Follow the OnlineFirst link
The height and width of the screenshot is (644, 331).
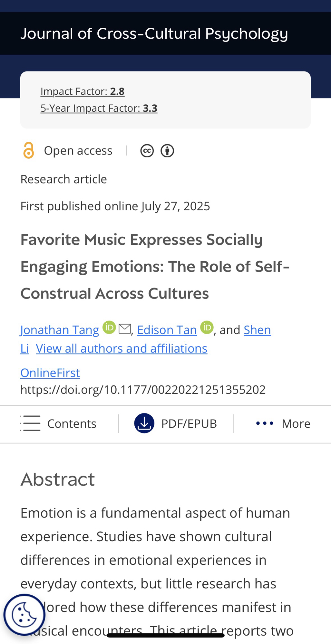50,373
